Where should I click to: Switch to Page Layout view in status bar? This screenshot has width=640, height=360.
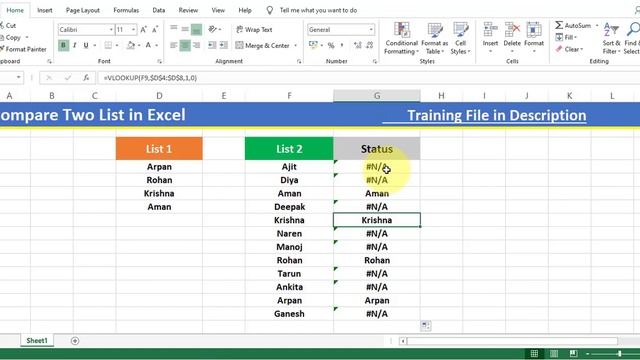[554, 353]
